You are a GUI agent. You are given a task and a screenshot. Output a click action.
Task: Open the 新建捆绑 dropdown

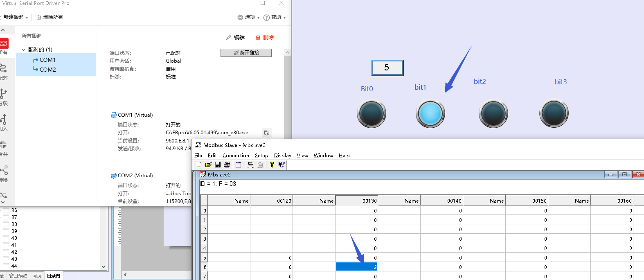15,17
